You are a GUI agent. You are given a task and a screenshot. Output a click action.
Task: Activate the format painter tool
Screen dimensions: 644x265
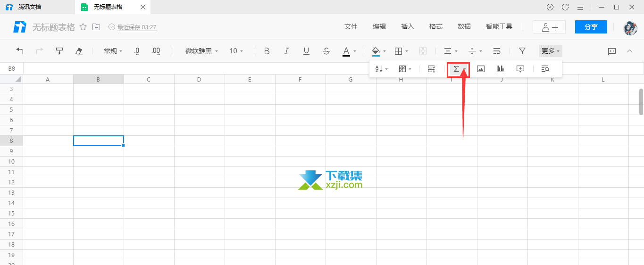pos(59,51)
